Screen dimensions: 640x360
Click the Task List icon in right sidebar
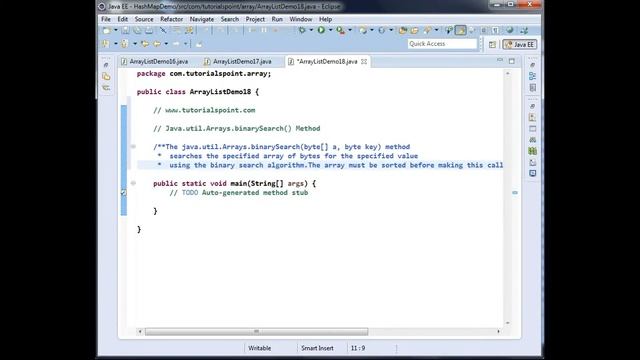532,88
